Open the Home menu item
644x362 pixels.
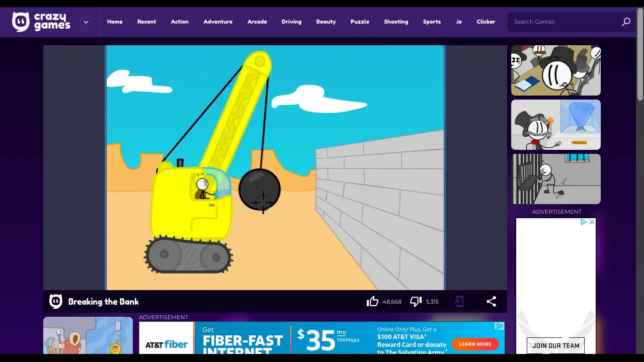click(115, 22)
